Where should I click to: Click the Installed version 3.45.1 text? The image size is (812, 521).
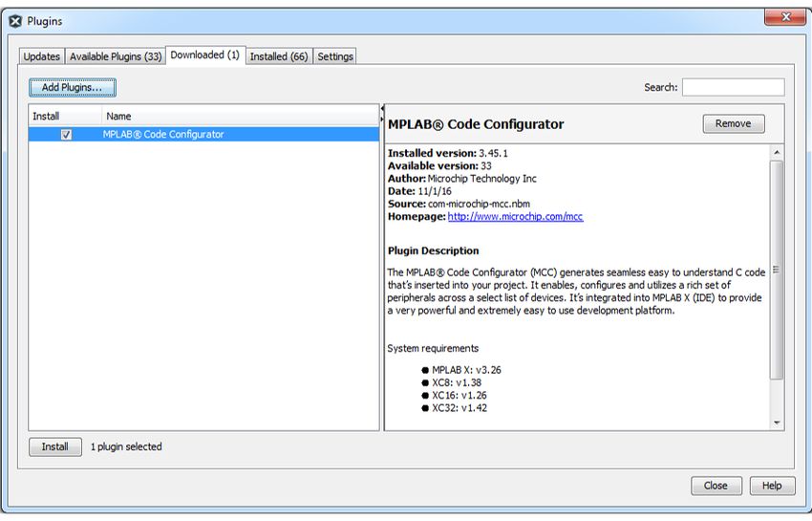(x=448, y=154)
